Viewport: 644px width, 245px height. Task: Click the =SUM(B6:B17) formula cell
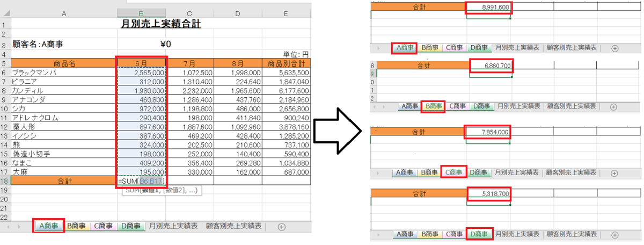pyautogui.click(x=142, y=182)
